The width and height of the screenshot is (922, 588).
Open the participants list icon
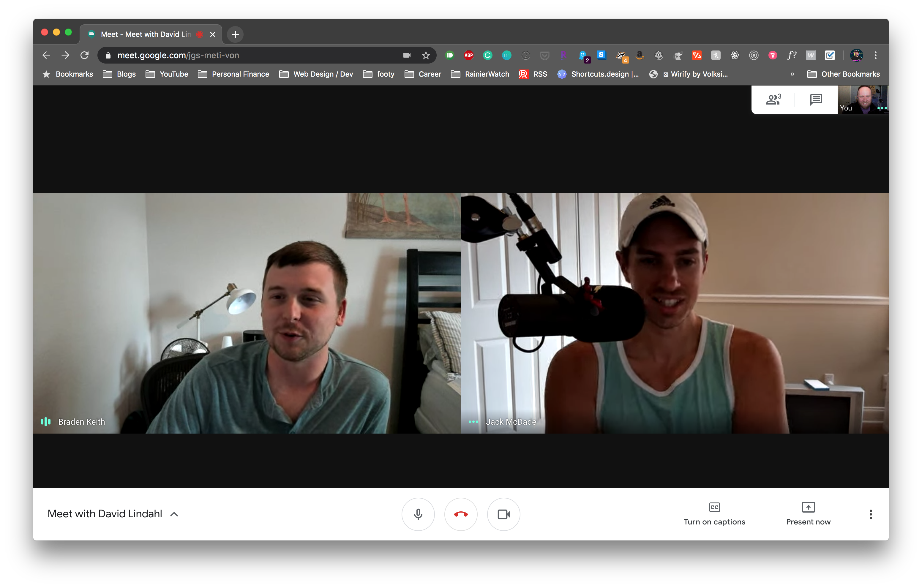point(773,99)
